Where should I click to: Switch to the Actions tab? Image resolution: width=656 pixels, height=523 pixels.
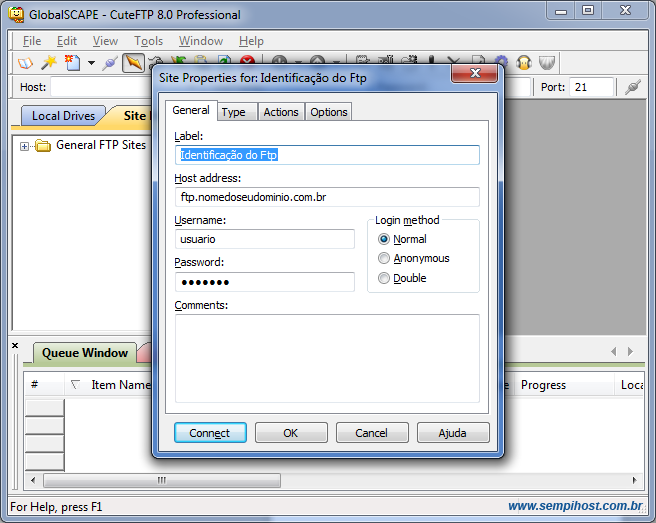pos(281,112)
